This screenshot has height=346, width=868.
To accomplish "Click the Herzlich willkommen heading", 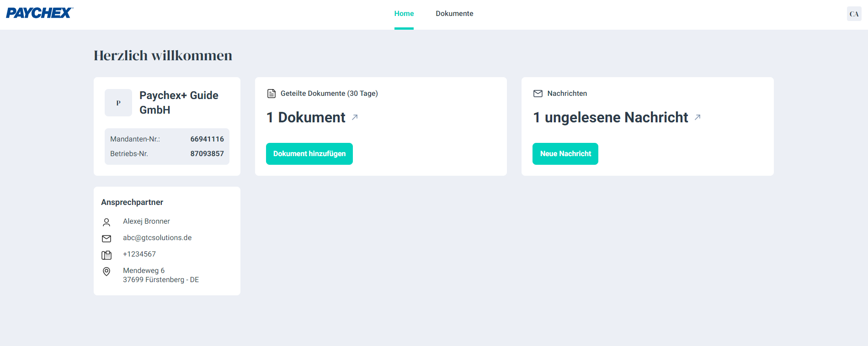I will coord(163,56).
